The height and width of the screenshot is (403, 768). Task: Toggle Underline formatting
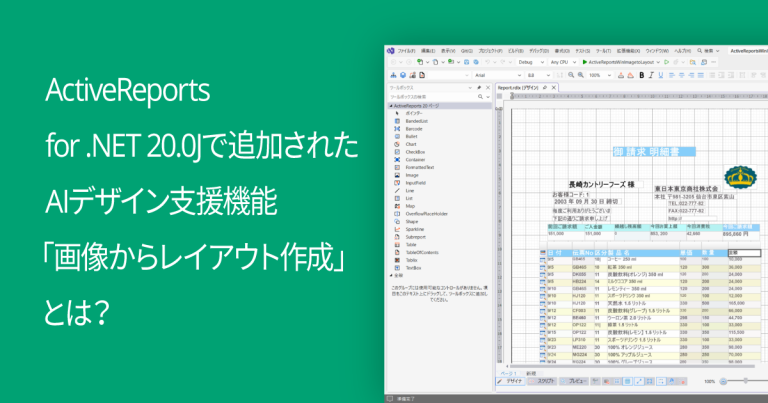pos(661,75)
